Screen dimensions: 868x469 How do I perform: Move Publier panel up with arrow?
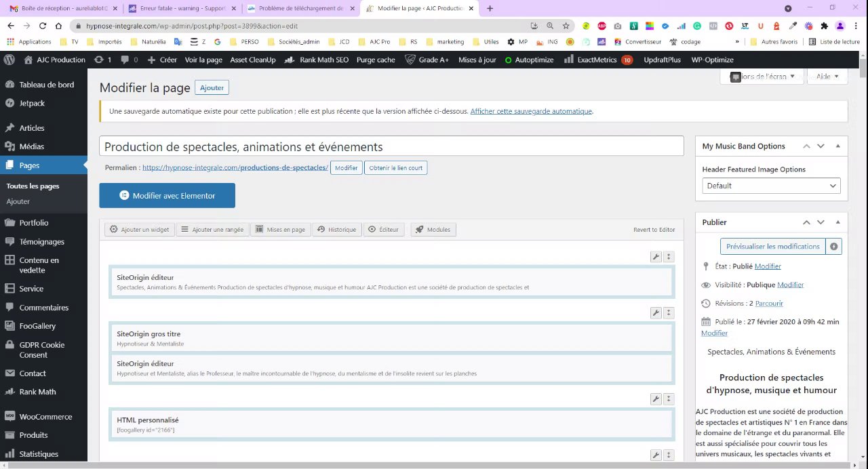(806, 222)
